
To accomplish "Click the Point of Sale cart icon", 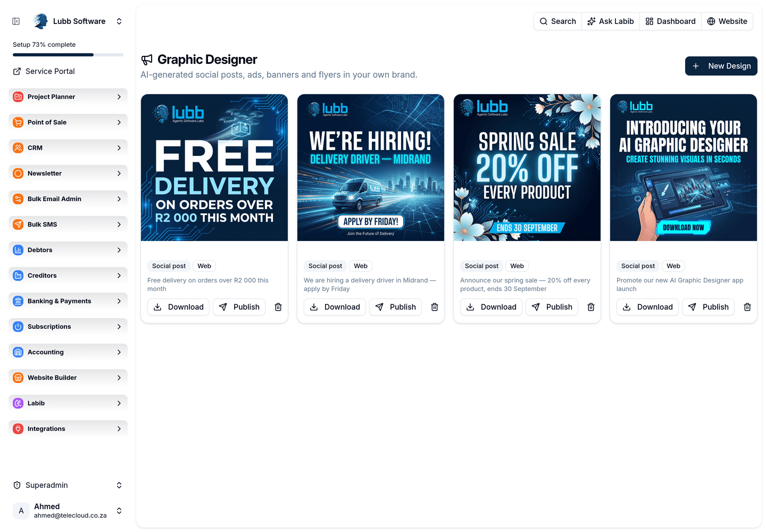I will click(18, 122).
